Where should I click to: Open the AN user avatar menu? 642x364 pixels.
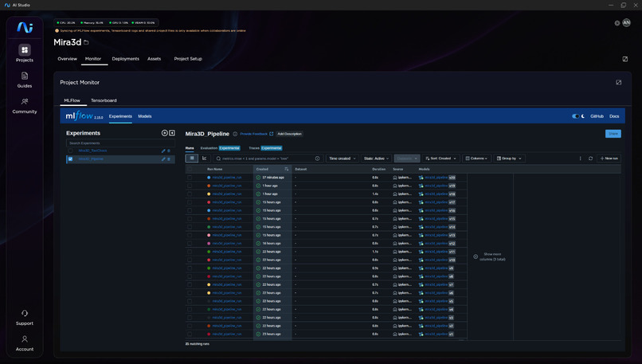point(626,23)
